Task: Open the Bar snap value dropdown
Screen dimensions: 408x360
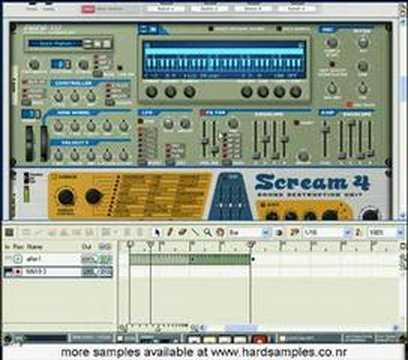Action: pyautogui.click(x=266, y=232)
